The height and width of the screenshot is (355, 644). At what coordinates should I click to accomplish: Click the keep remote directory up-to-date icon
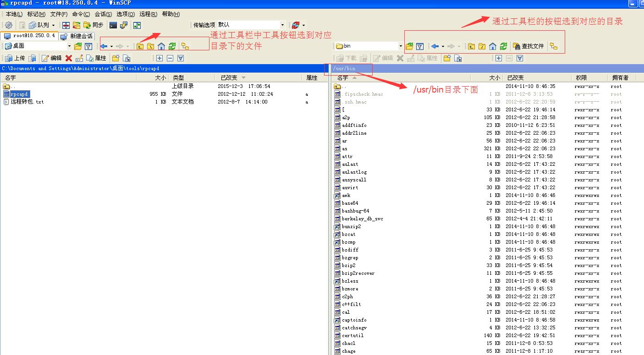click(137, 25)
